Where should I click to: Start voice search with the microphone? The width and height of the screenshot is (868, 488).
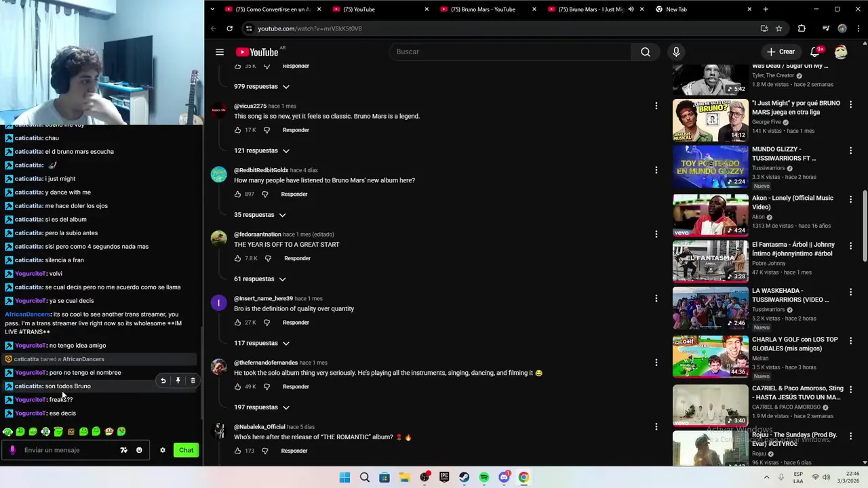[676, 52]
